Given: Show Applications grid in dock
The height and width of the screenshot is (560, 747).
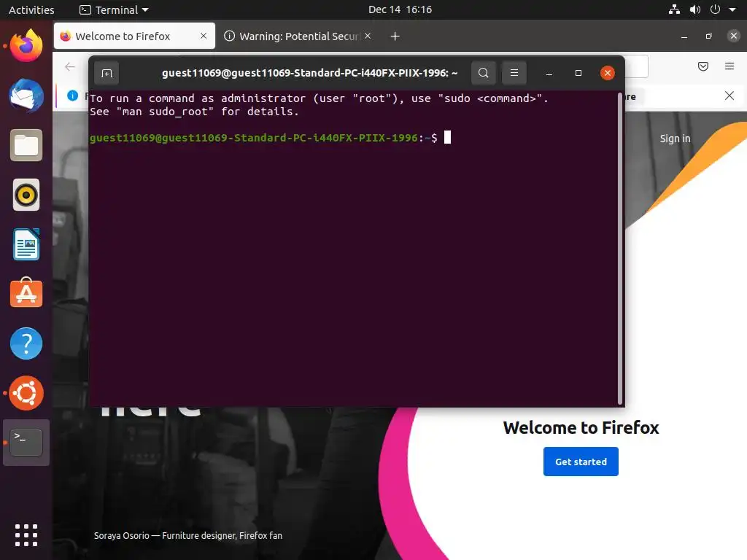Looking at the screenshot, I should (26, 535).
